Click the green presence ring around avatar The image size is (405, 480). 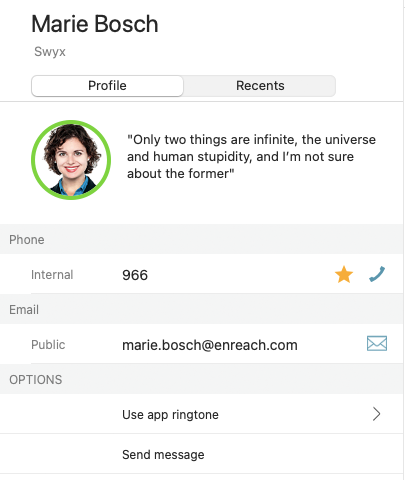click(71, 122)
